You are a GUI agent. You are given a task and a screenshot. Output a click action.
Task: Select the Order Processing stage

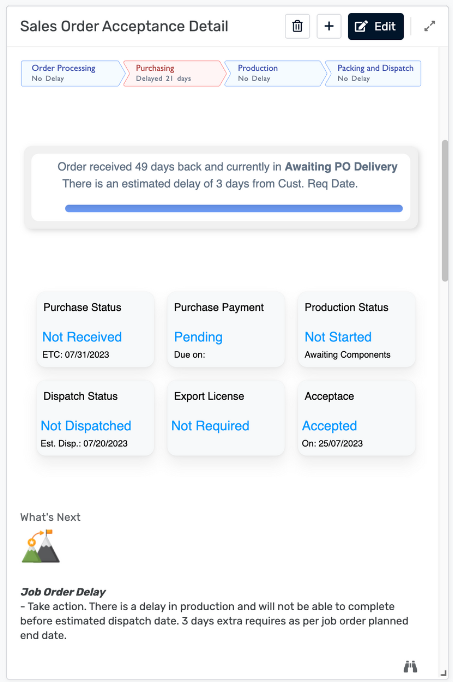coord(72,74)
